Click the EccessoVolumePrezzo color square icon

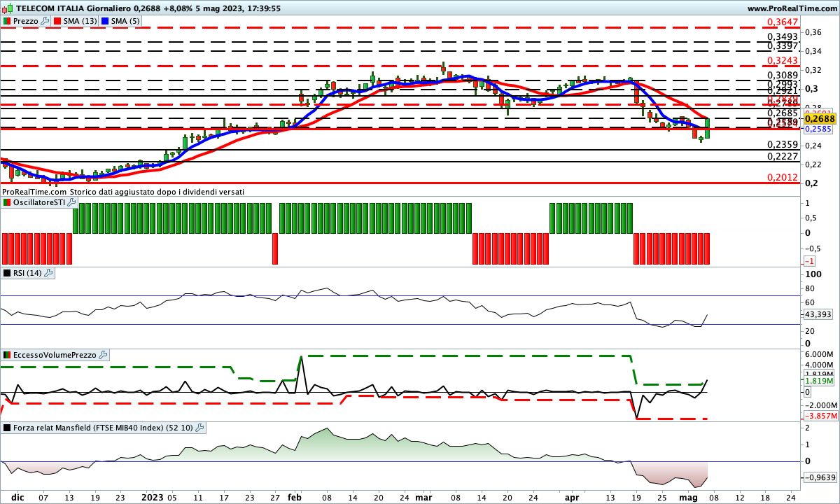pyautogui.click(x=7, y=356)
